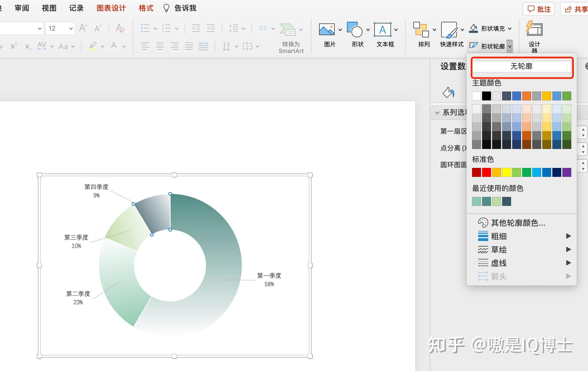Click the Picture insert icon
This screenshot has width=588, height=371.
coord(327,30)
